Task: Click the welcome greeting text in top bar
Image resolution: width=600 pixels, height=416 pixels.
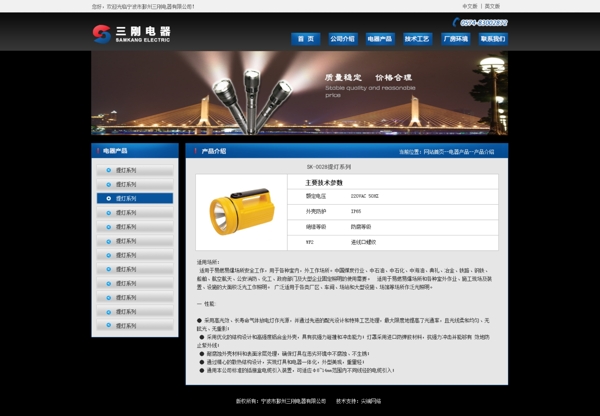Action: point(143,7)
